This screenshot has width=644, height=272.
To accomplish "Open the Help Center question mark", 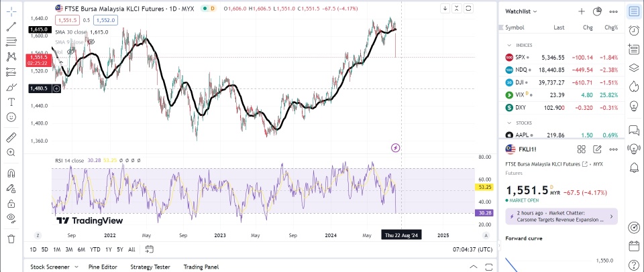I will pyautogui.click(x=634, y=265).
